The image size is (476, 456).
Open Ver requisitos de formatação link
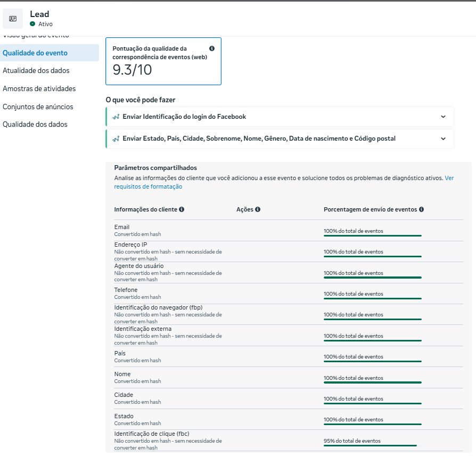pyautogui.click(x=148, y=186)
